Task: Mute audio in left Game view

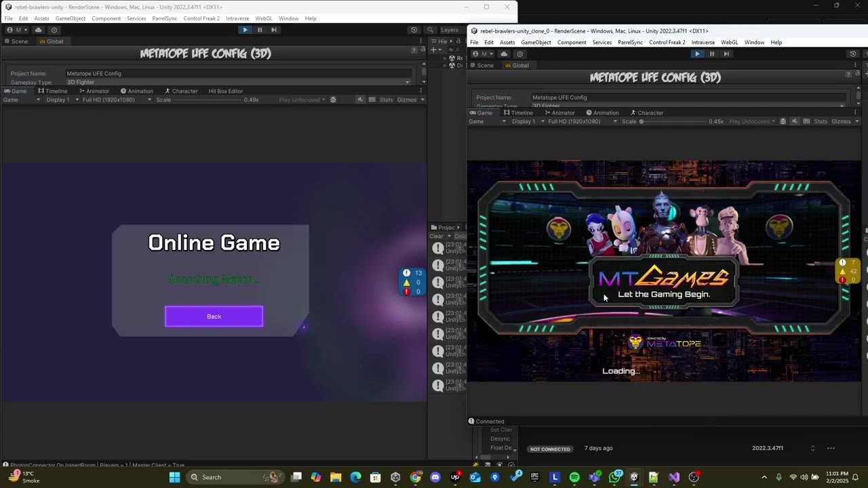Action: pyautogui.click(x=360, y=100)
